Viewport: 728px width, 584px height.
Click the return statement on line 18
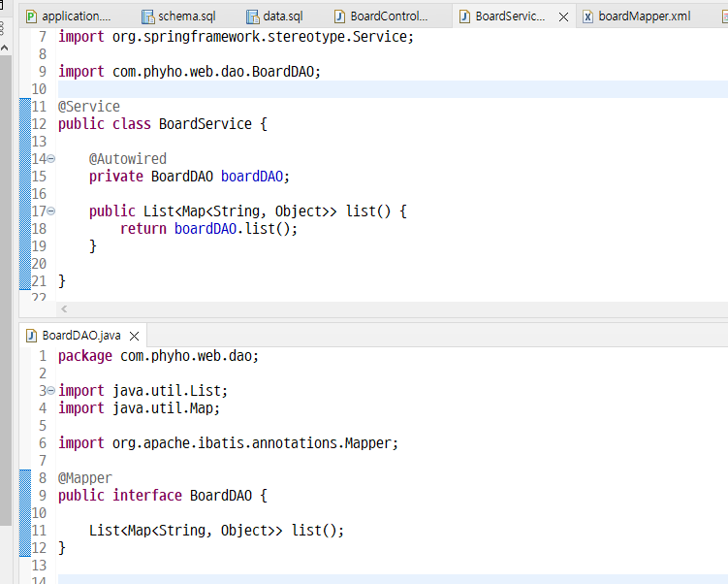pos(208,229)
